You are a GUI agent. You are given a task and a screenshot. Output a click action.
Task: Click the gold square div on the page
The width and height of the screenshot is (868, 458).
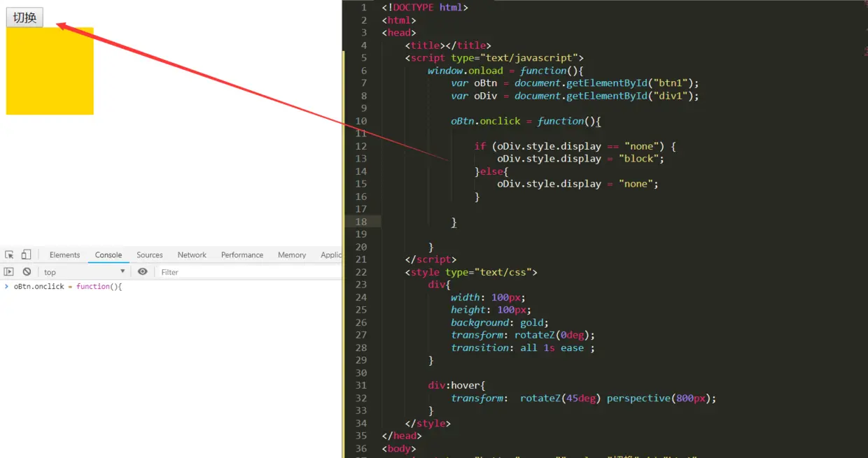pyautogui.click(x=50, y=71)
